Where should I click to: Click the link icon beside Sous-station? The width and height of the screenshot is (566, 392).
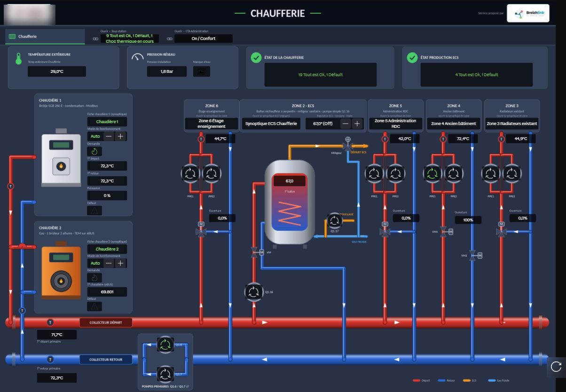coord(95,39)
